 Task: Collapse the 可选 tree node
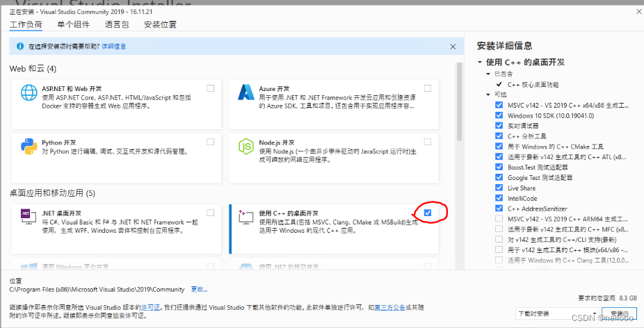pyautogui.click(x=488, y=95)
